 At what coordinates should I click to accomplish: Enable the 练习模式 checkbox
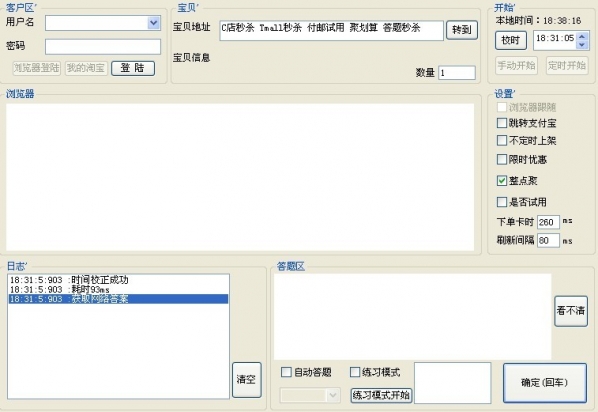tap(355, 372)
